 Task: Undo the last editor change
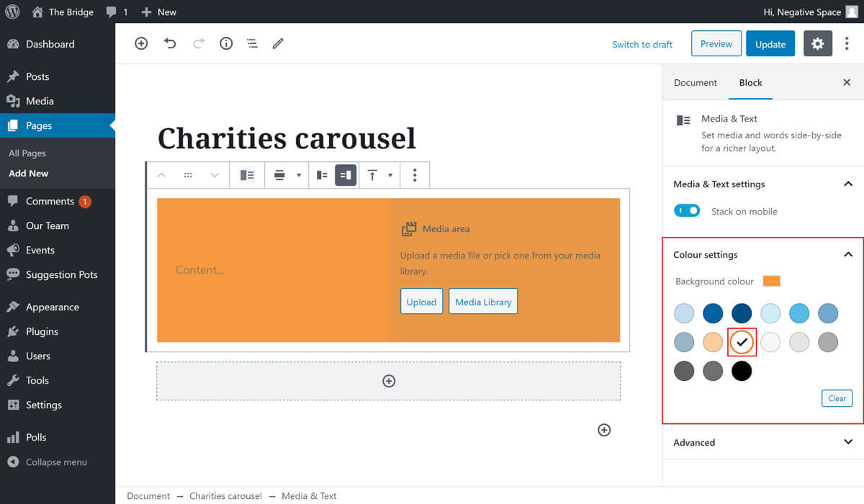coord(170,44)
